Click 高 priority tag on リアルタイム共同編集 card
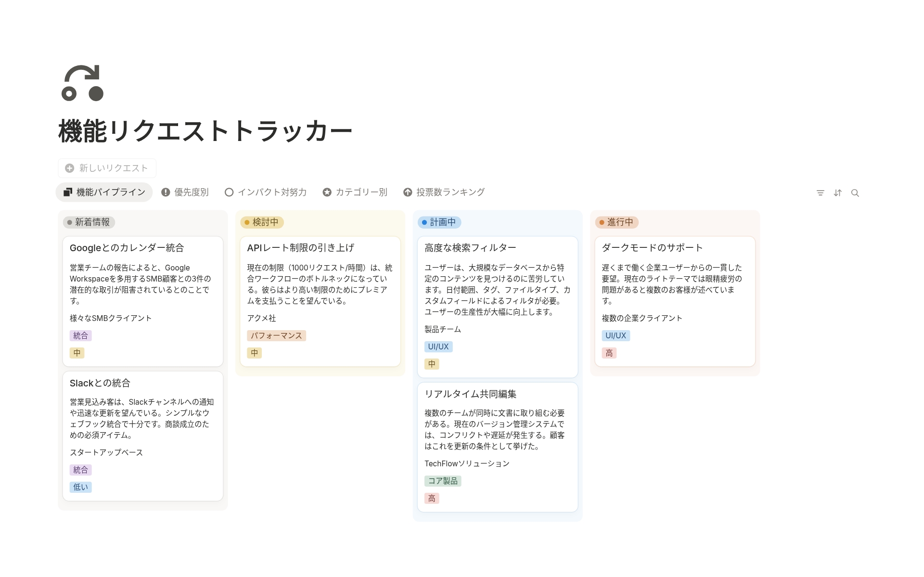Viewport: 924px width, 577px height. tap(432, 498)
